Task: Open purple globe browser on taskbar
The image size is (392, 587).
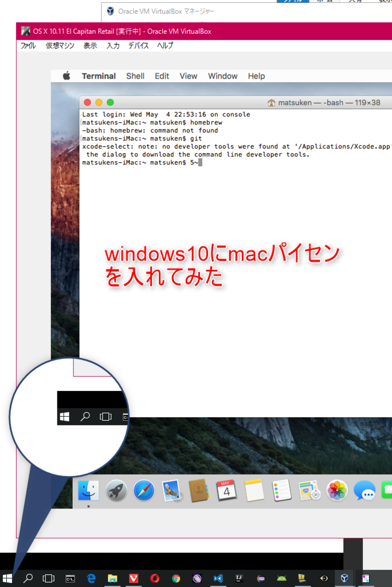Action: click(x=197, y=578)
